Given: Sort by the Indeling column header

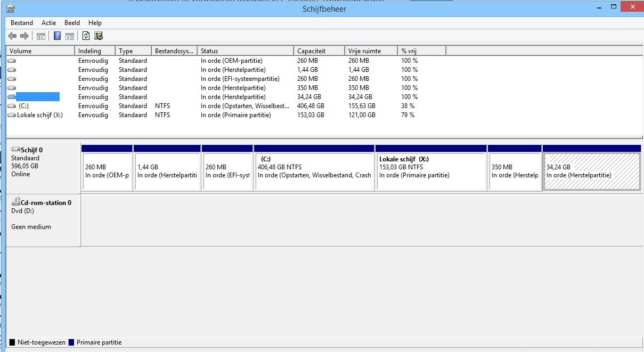Looking at the screenshot, I should click(x=95, y=51).
